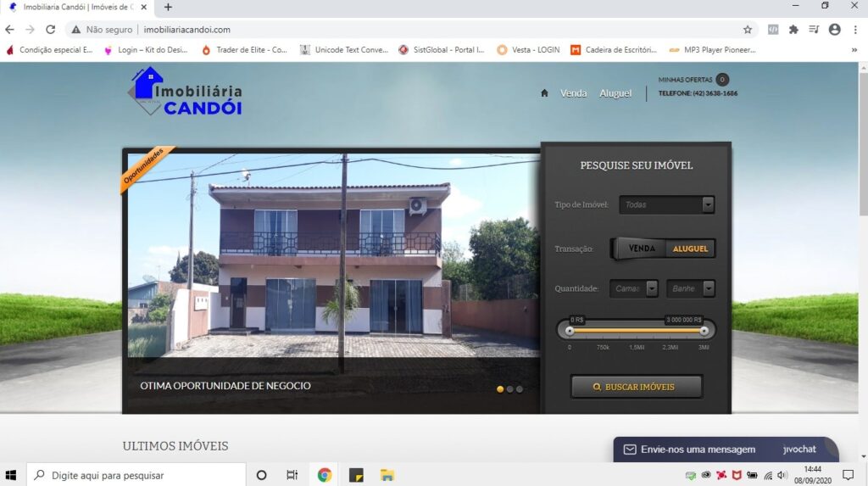
Task: Open the Minhas Ofertas counter
Action: point(722,79)
